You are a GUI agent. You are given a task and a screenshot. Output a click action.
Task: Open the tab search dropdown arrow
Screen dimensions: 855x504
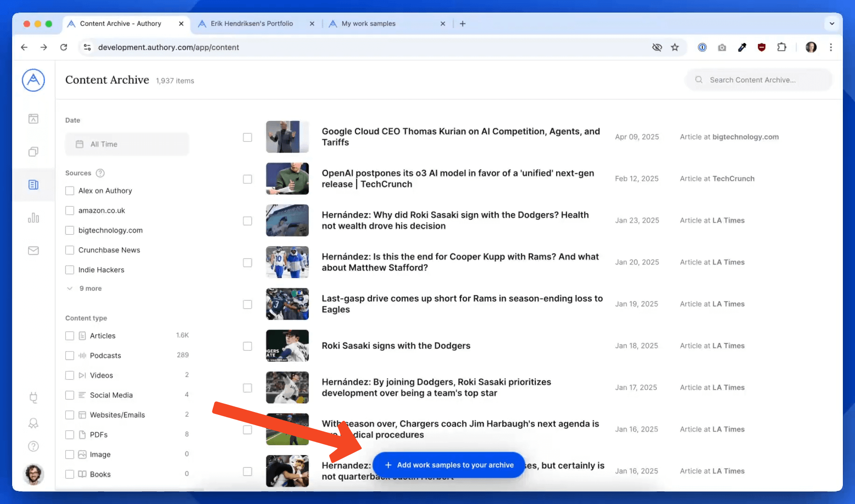tap(832, 23)
